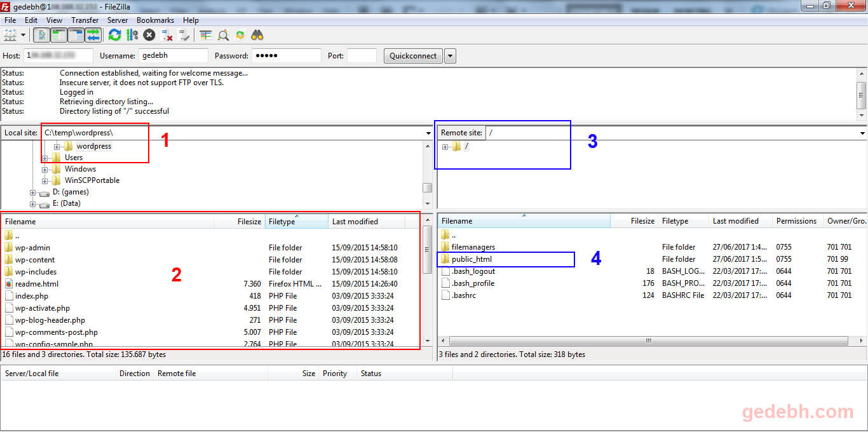
Task: Expand the E: (Data) drive node
Action: 33,204
